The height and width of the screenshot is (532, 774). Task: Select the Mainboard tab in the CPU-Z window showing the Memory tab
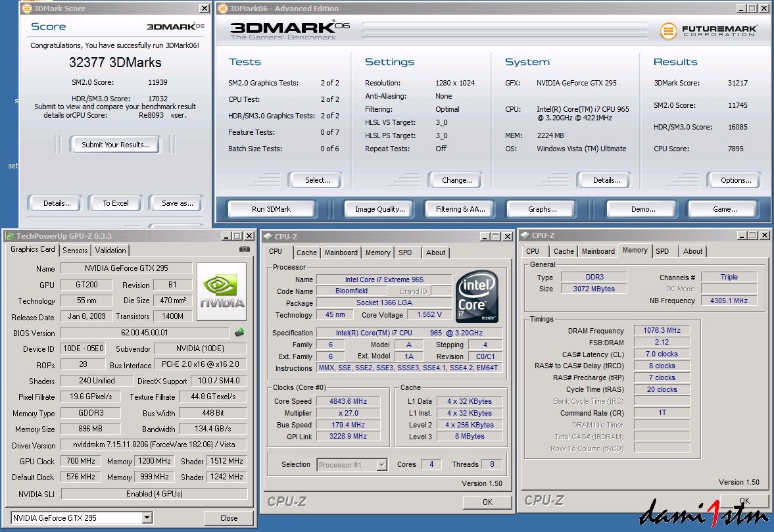pyautogui.click(x=598, y=251)
